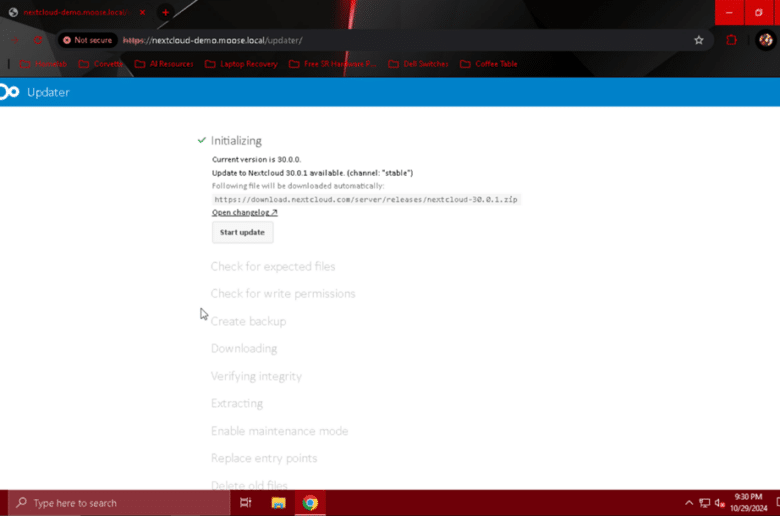
Task: Click the Chrome icon in the taskbar
Action: coord(310,503)
